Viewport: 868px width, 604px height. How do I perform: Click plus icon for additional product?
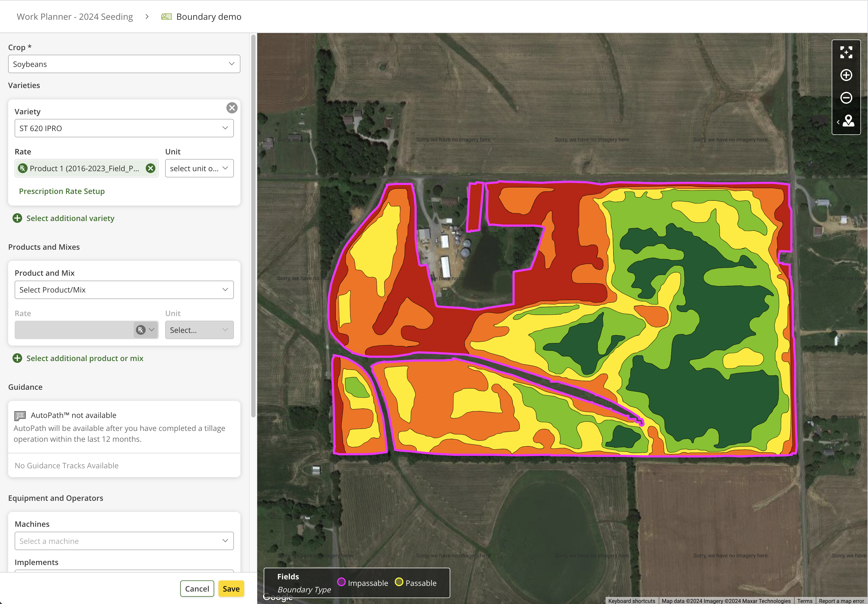(17, 358)
